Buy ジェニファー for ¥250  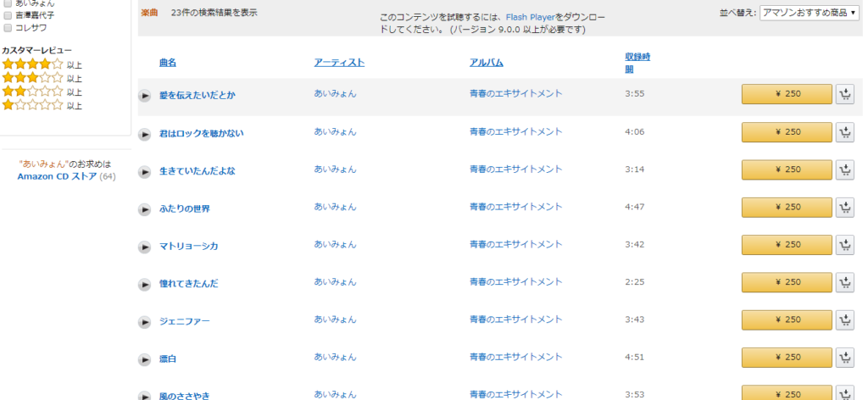point(787,320)
